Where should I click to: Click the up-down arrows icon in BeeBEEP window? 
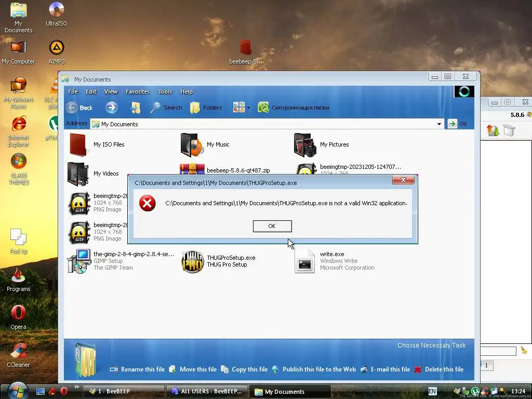tap(493, 130)
